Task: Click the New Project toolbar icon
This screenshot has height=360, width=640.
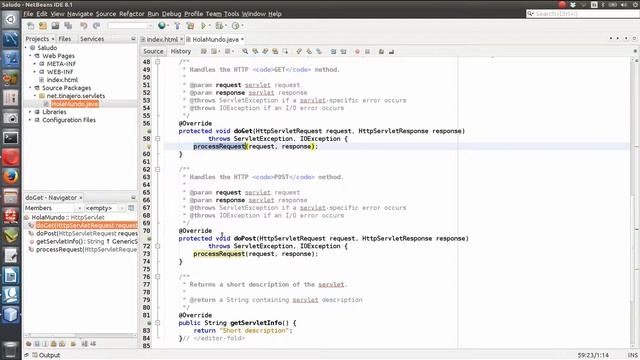Action: (43, 26)
